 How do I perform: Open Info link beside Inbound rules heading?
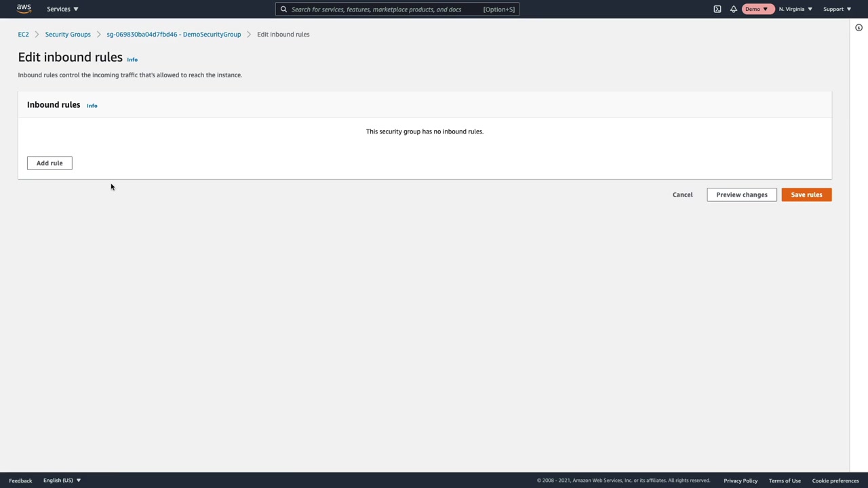pyautogui.click(x=92, y=106)
